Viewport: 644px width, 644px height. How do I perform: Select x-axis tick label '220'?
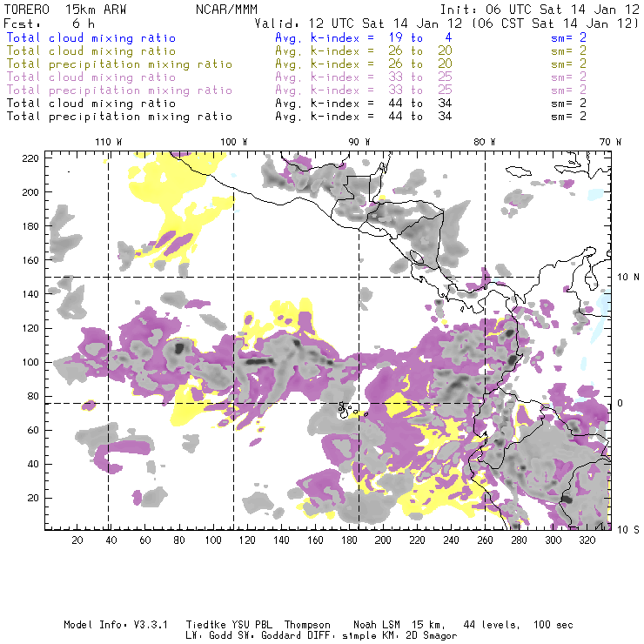[417, 540]
